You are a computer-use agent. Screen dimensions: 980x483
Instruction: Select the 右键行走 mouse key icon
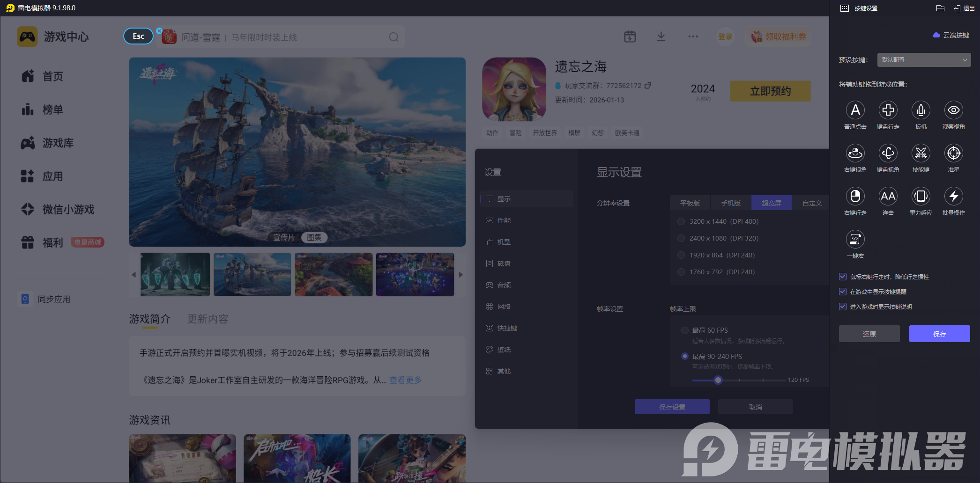click(x=855, y=196)
